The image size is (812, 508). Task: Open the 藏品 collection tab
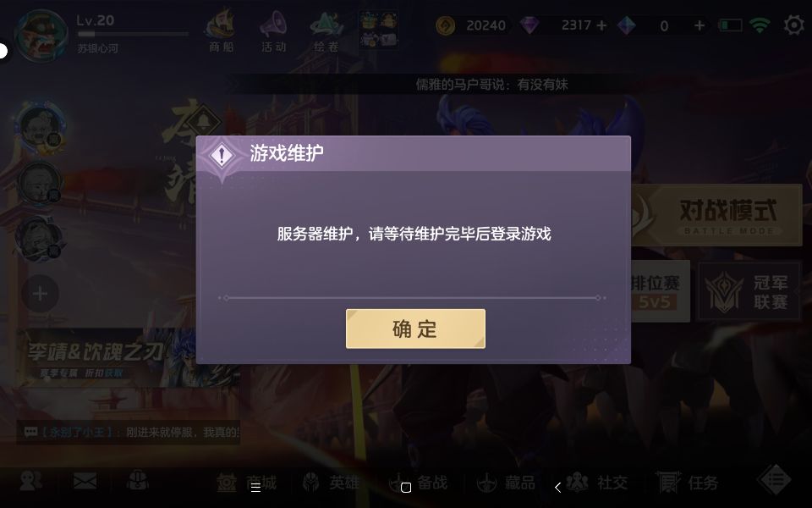[x=506, y=483]
